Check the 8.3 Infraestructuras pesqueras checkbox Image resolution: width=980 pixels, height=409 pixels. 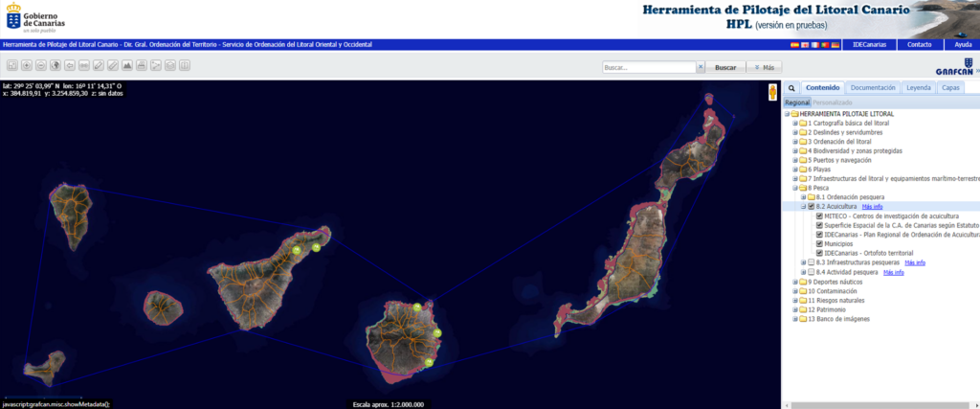point(812,262)
